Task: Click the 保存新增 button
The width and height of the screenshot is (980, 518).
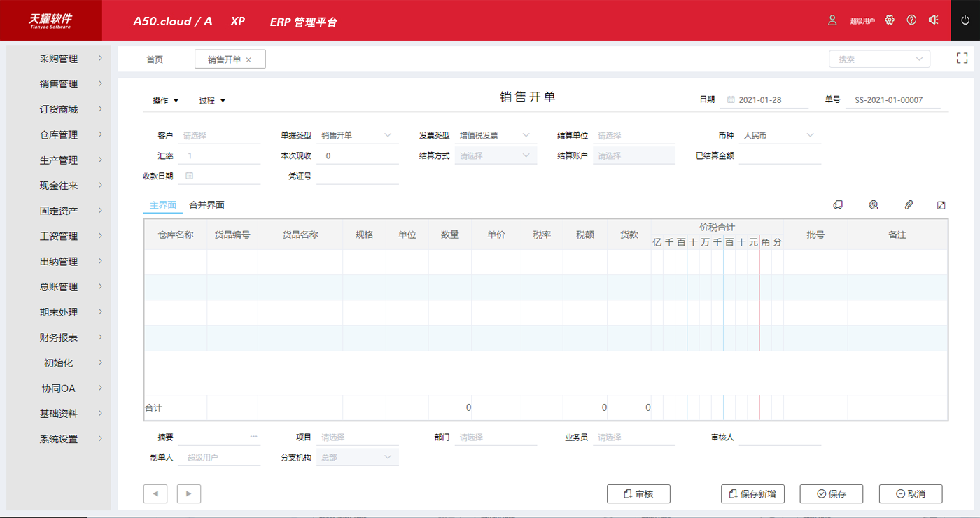Action: (752, 493)
